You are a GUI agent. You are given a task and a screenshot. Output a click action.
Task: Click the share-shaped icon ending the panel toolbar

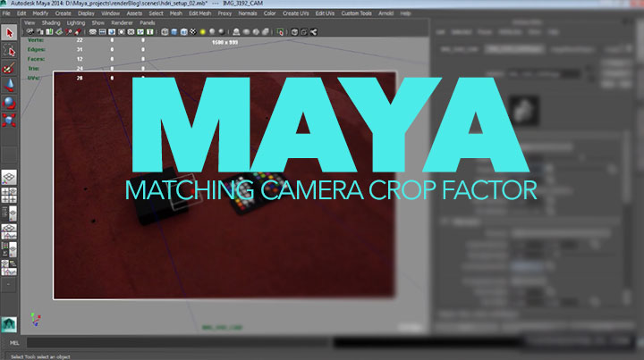tap(313, 32)
